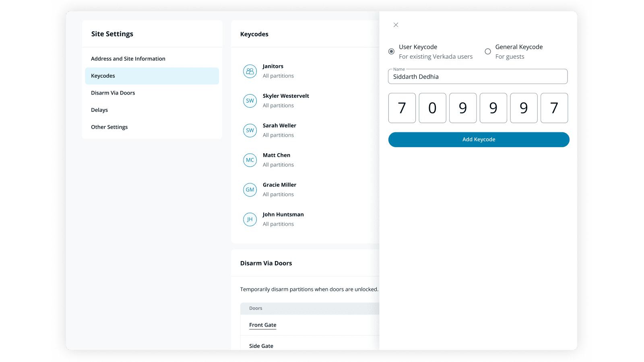Open Address and Site Information settings

click(128, 59)
